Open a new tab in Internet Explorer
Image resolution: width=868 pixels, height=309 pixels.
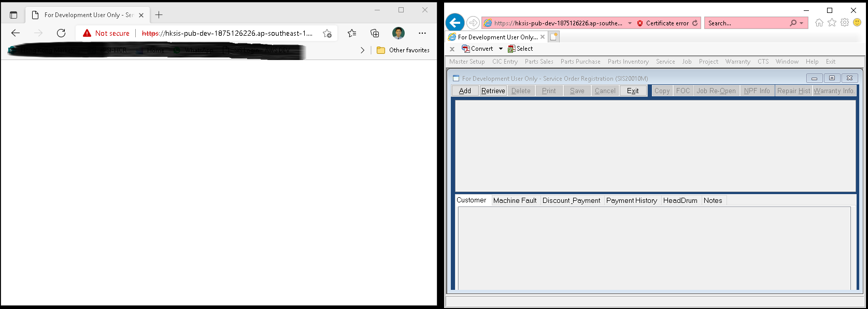(554, 37)
